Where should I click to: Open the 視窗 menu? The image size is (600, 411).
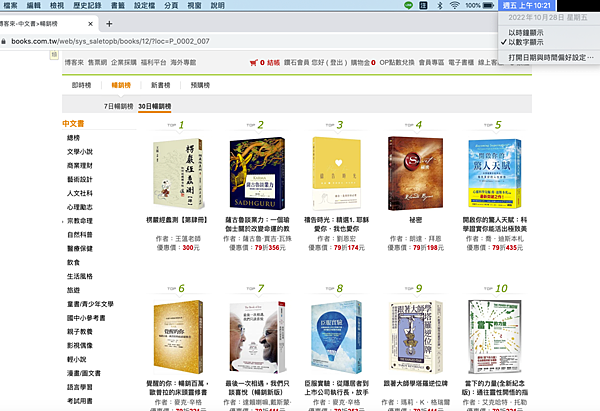click(194, 5)
